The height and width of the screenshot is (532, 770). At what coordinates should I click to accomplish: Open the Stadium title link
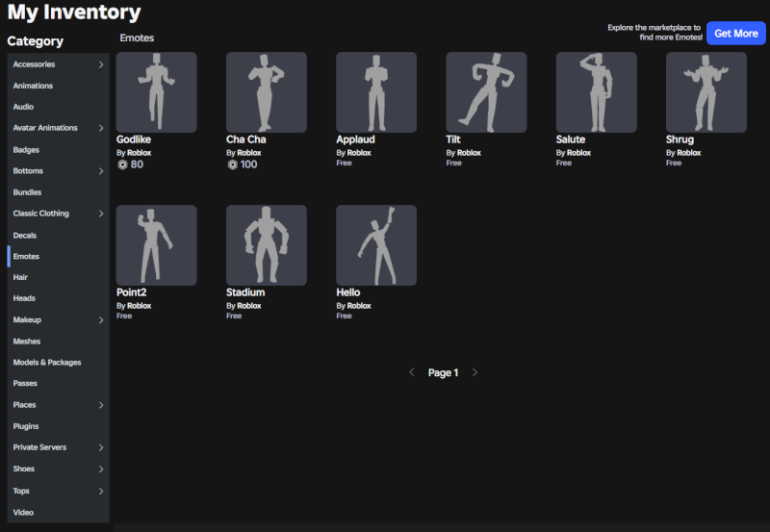click(x=245, y=292)
